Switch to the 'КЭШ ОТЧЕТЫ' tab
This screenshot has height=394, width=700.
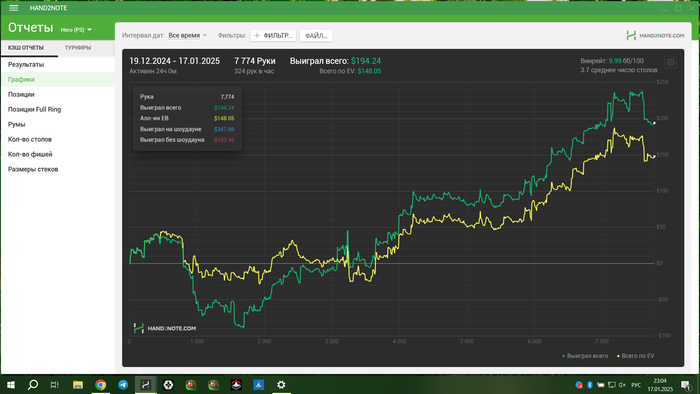coord(26,48)
